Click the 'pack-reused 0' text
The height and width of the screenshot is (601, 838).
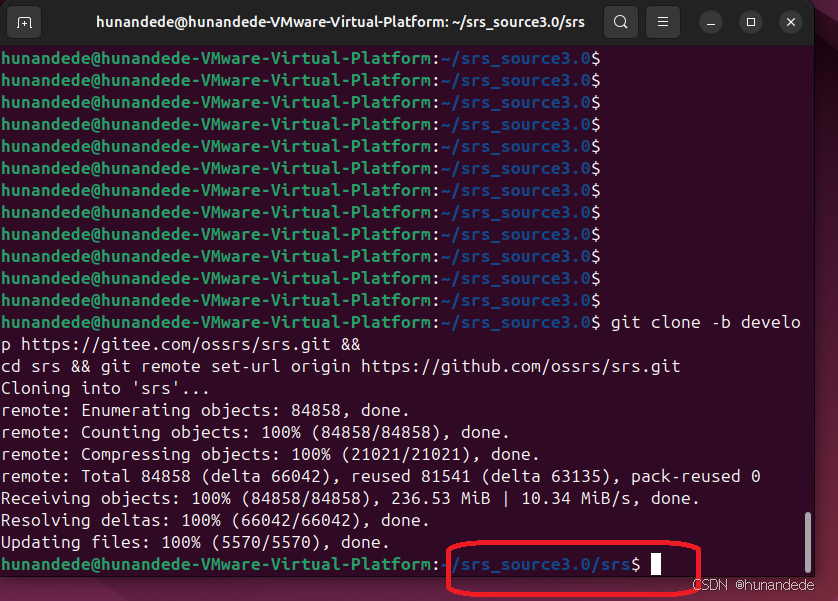tap(696, 476)
